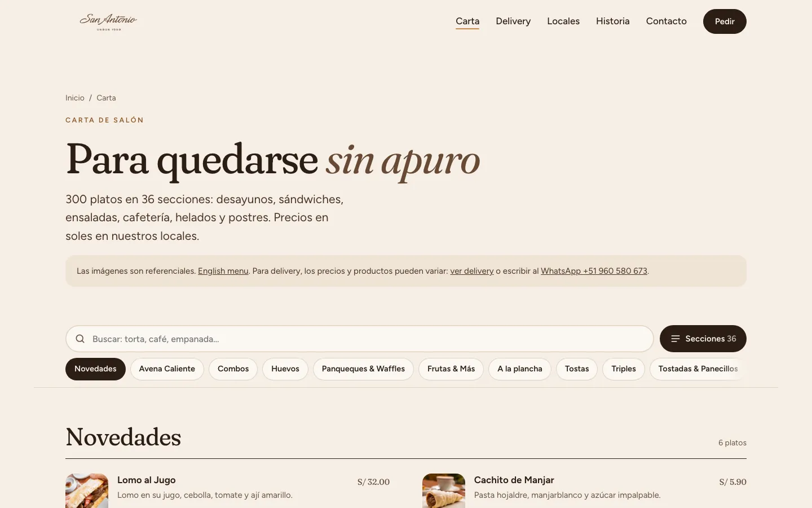Click the Carta breadcrumb link
The height and width of the screenshot is (508, 812).
106,98
